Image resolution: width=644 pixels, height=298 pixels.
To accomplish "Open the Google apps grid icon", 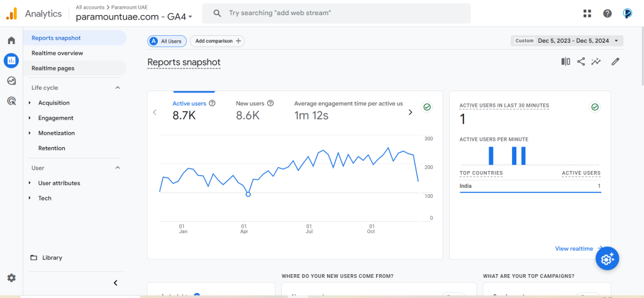I will click(587, 14).
